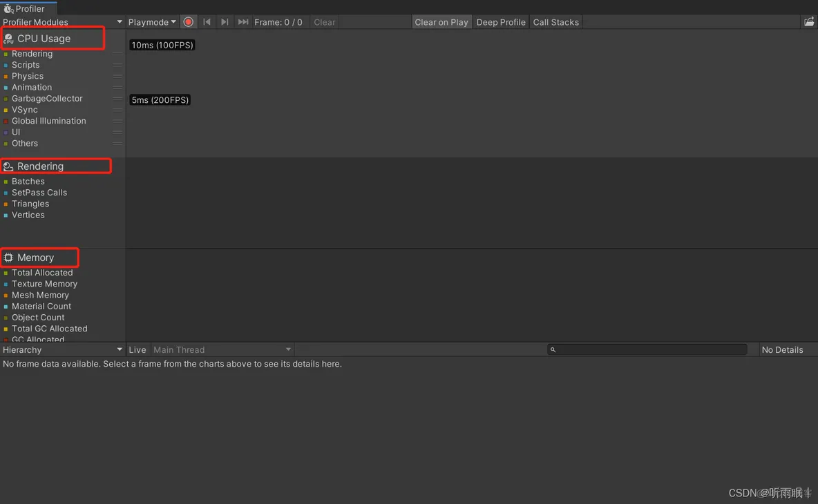The width and height of the screenshot is (818, 504).
Task: Toggle the GarbageCollector color swatch
Action: 6,99
